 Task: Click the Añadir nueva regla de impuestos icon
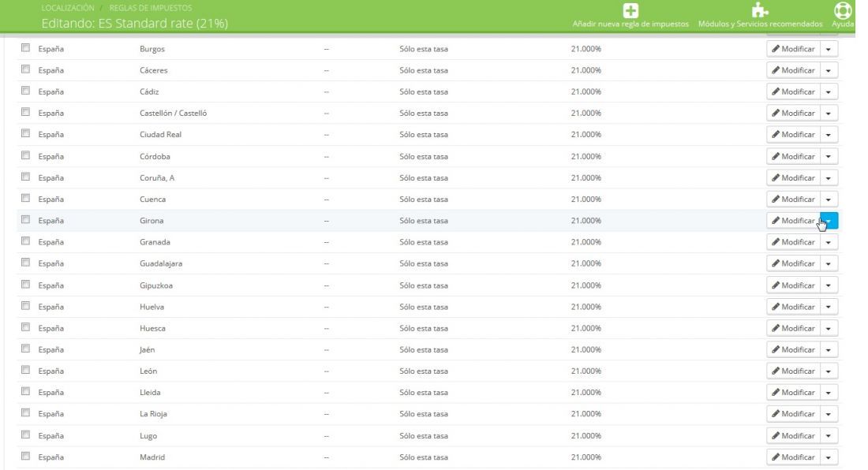(630, 10)
